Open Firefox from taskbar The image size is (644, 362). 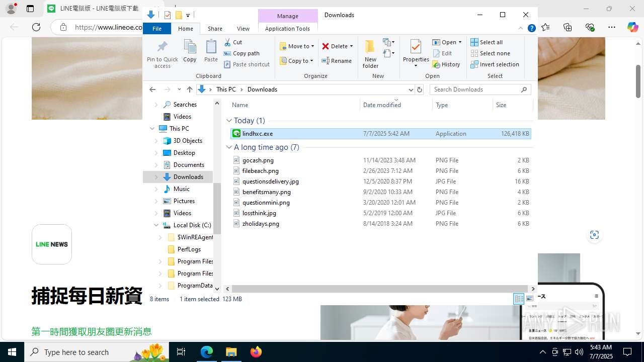click(x=256, y=352)
